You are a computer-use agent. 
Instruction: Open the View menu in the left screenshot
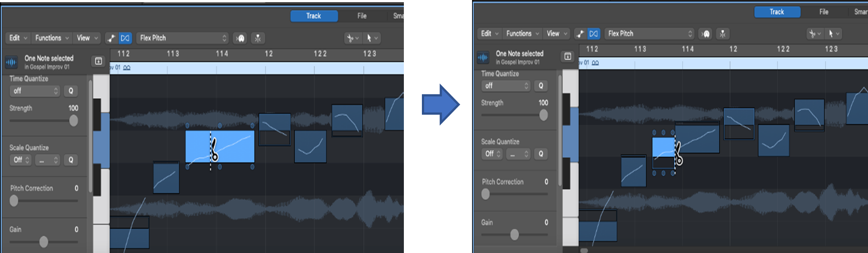point(87,38)
